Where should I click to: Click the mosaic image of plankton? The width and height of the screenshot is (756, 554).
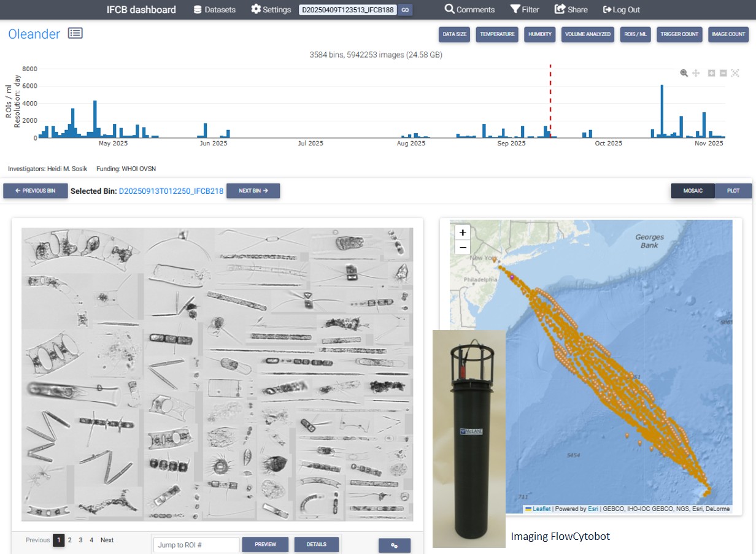217,374
